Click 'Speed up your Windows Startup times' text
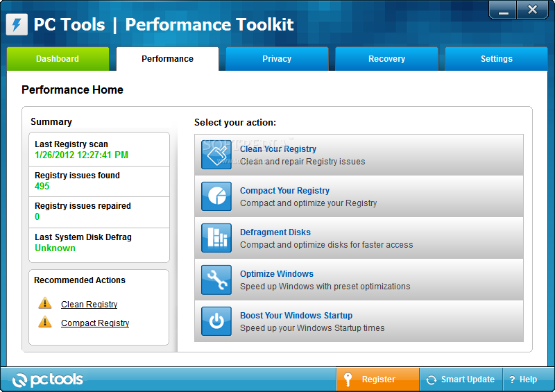This screenshot has height=392, width=555. 312,328
